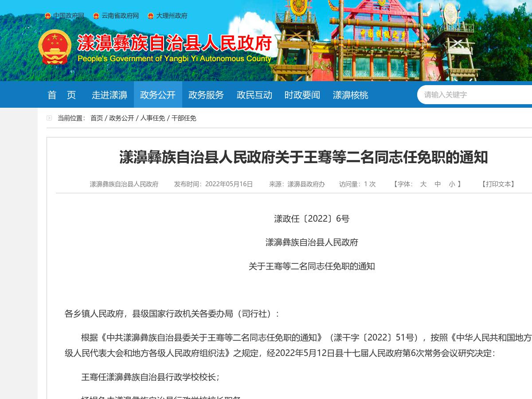Set font size to 大

tap(423, 184)
